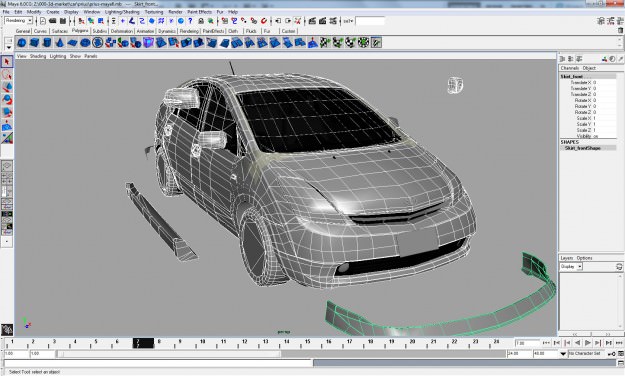
Task: Open the character set dropdown arrow
Action: (x=563, y=354)
